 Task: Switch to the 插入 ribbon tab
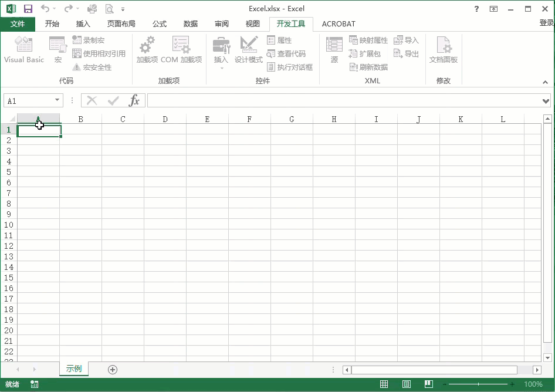(x=83, y=23)
